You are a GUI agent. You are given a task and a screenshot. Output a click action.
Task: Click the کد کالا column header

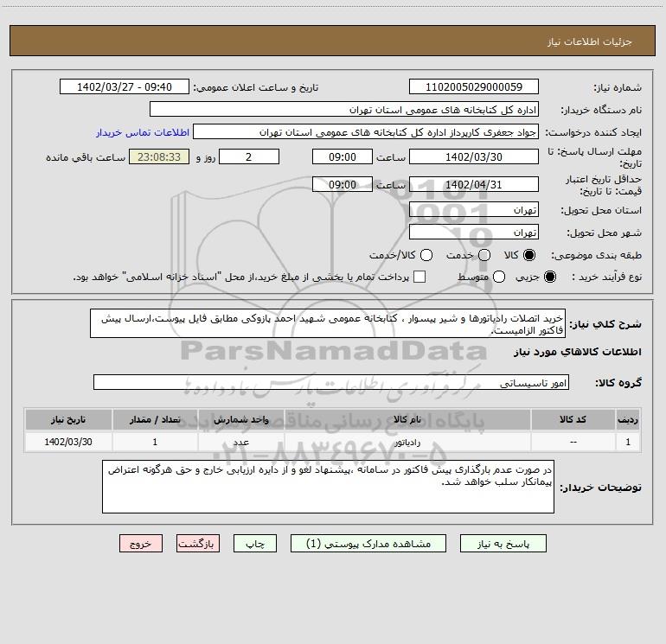pyautogui.click(x=573, y=419)
